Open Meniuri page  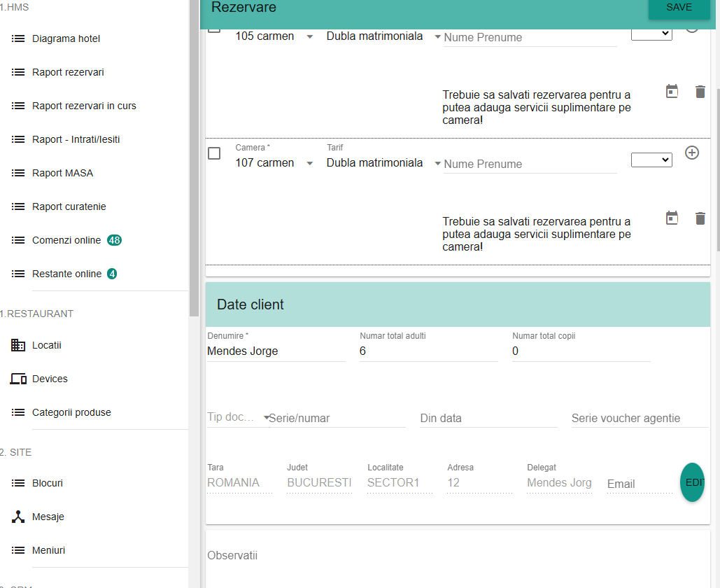(48, 550)
